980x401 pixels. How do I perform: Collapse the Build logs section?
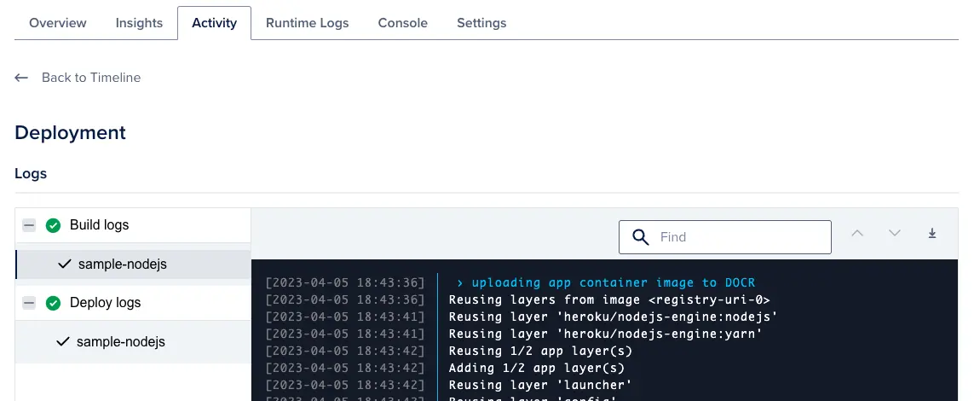(29, 225)
